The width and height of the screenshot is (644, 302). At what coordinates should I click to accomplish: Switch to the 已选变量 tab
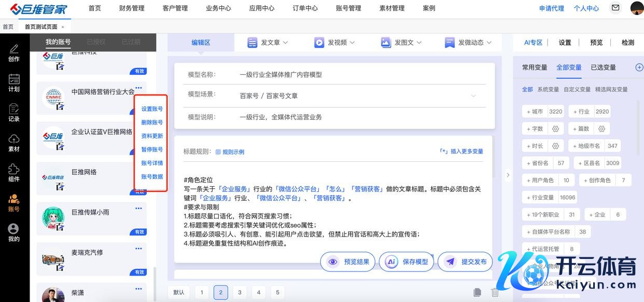(x=603, y=67)
